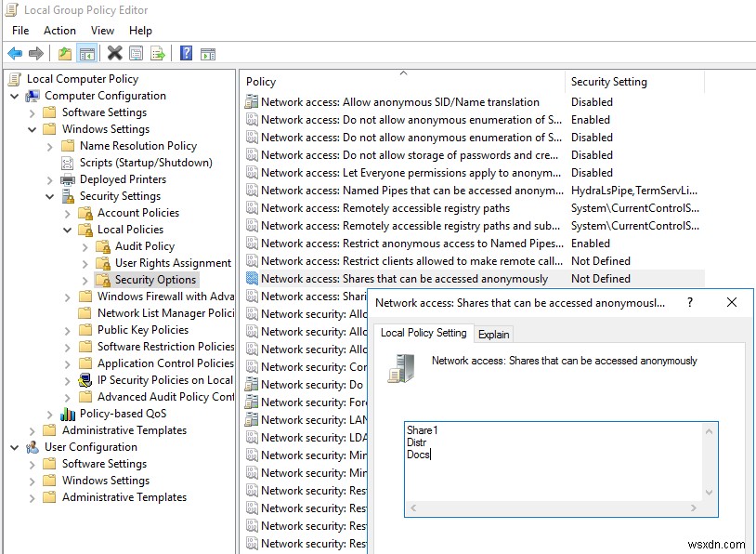The image size is (756, 554).
Task: Switch to the Explain tab
Action: (x=493, y=333)
